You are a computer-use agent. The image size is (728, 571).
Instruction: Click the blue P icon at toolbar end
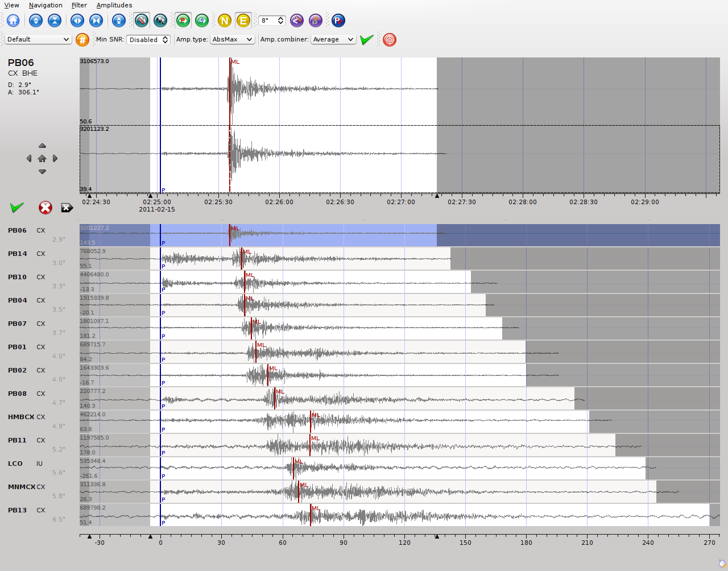[x=338, y=20]
